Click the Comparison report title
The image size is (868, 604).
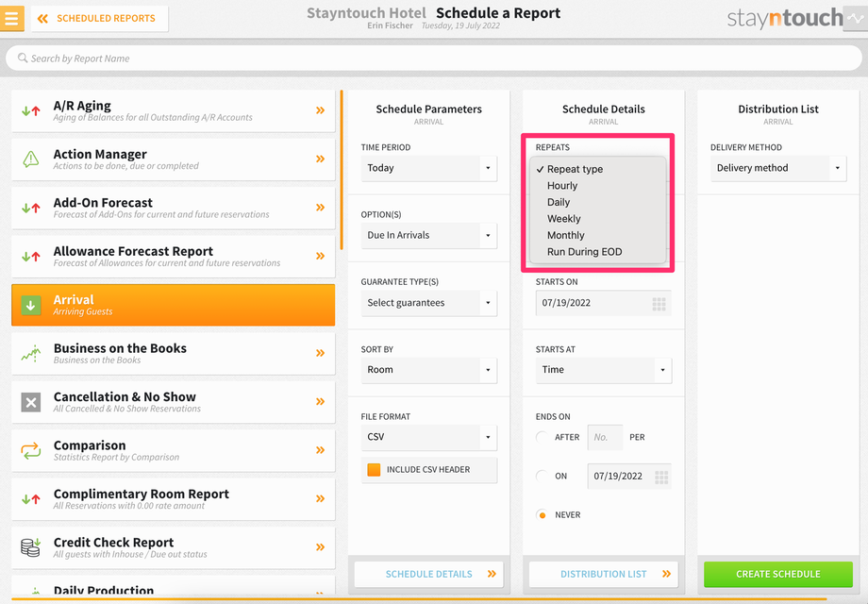(90, 445)
